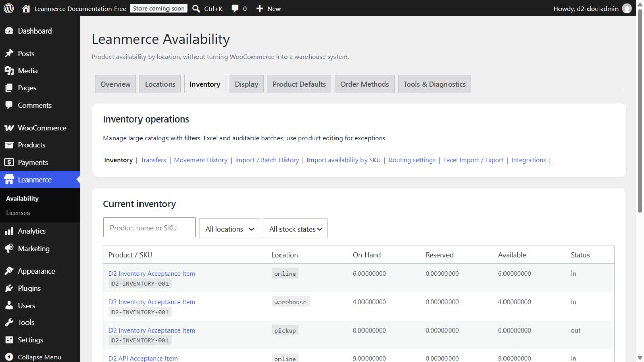
Task: Click the Dashboard gauge icon
Action: [9, 31]
